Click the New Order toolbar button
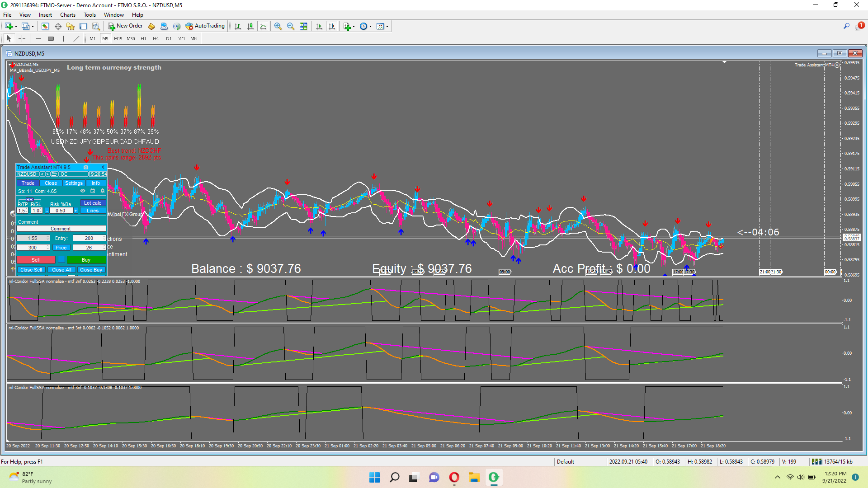 click(125, 26)
